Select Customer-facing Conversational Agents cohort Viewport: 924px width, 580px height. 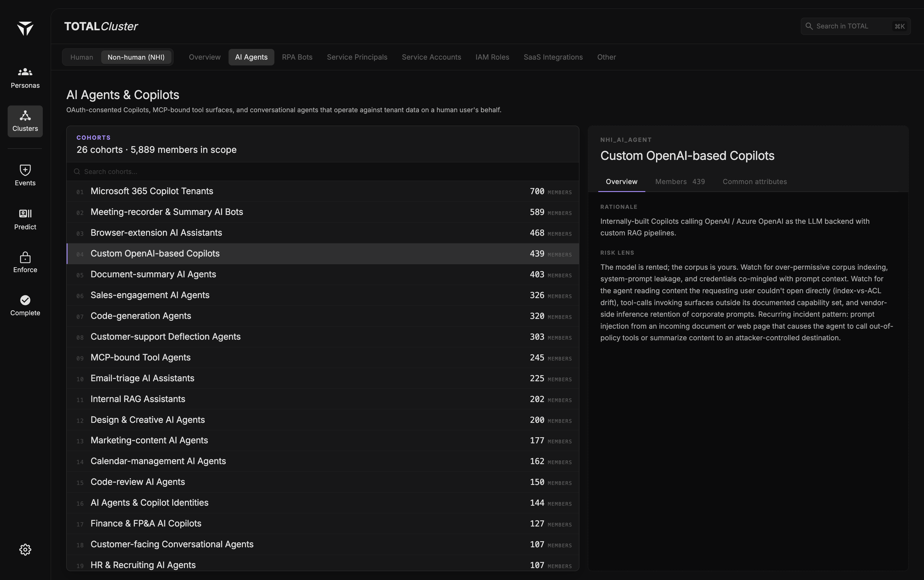[x=323, y=544]
